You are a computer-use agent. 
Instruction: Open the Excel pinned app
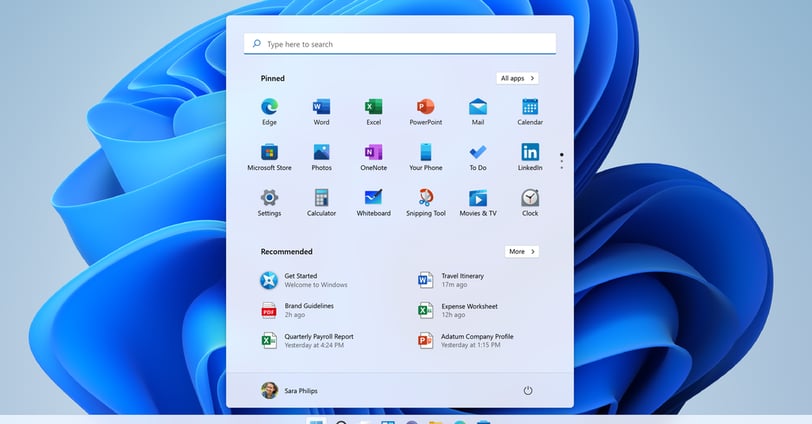373,112
